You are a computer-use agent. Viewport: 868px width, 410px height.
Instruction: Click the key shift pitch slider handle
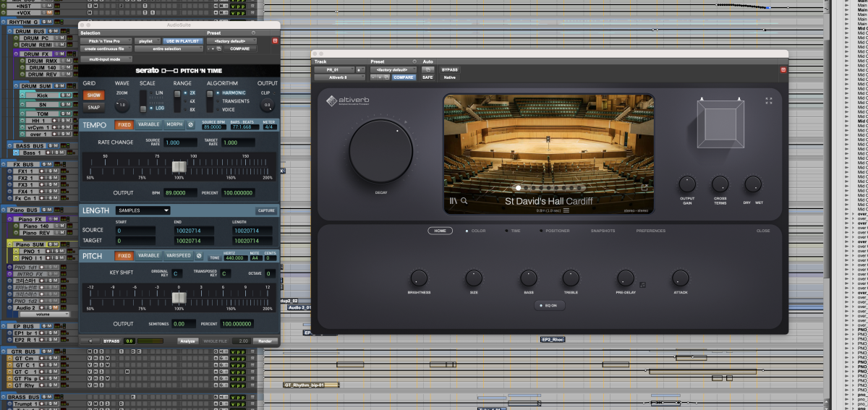pos(179,298)
